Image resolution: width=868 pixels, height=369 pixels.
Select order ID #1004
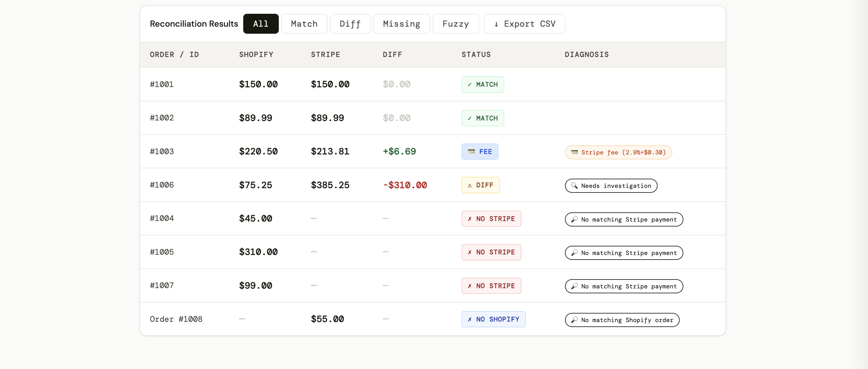click(162, 218)
